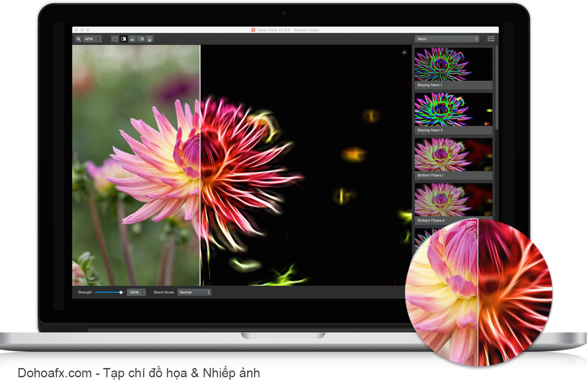Click the Brilliant Fibers II label
587x392 pixels.
(x=431, y=220)
